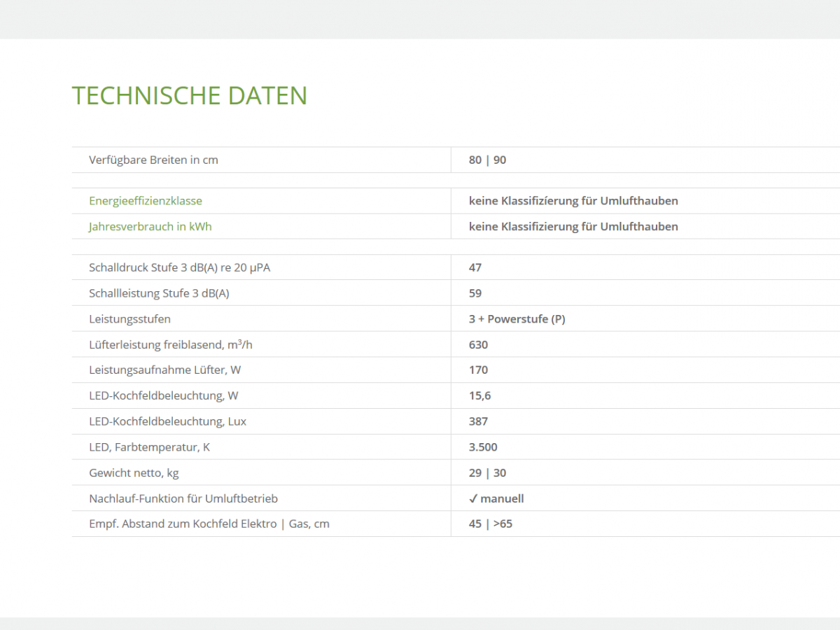Select the Leistungsstufen row label

pos(129,319)
